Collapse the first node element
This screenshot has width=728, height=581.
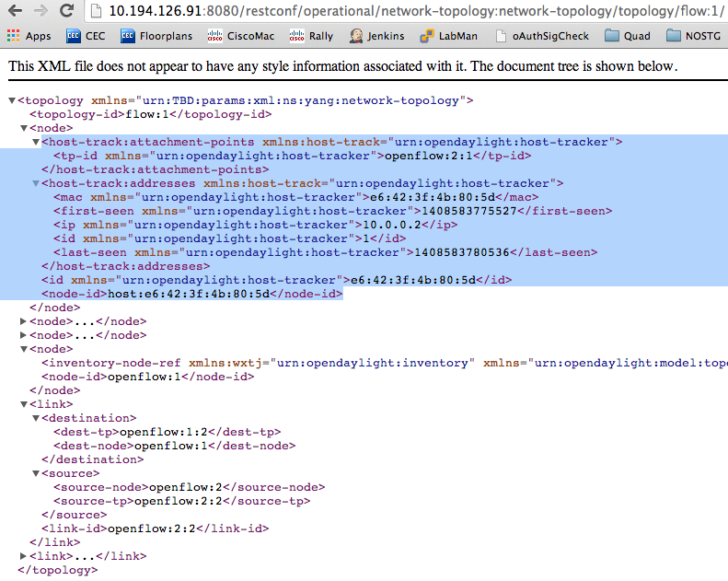pos(24,128)
